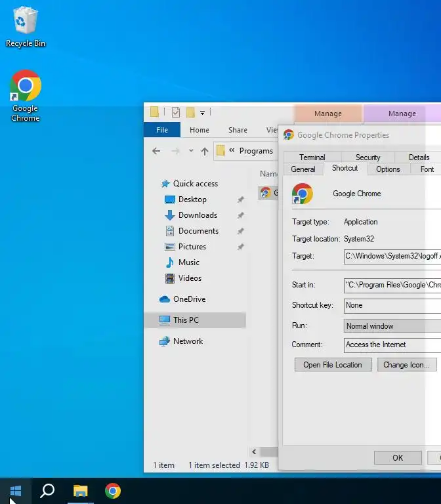Click the Open File Location button
This screenshot has height=504, width=441.
[x=333, y=365]
